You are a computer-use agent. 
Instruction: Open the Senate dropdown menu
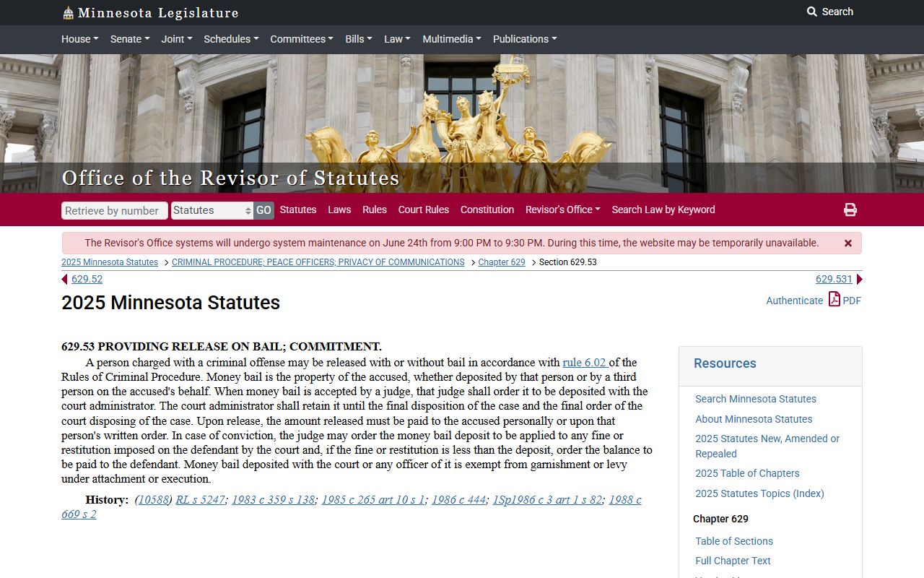point(130,39)
